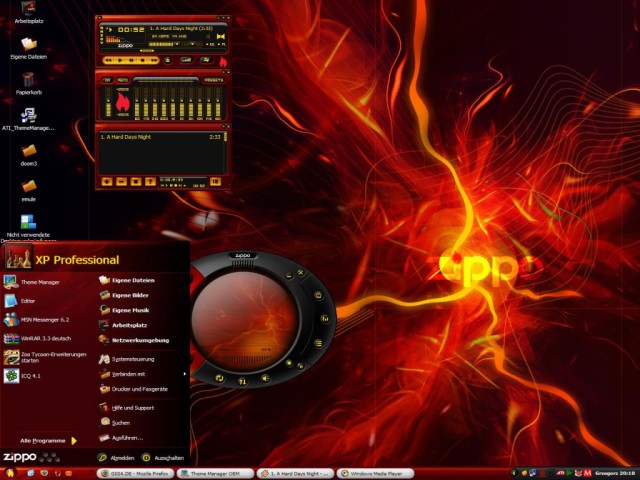This screenshot has width=640, height=480.
Task: Click the chess user picture in Start menu
Action: [x=18, y=258]
